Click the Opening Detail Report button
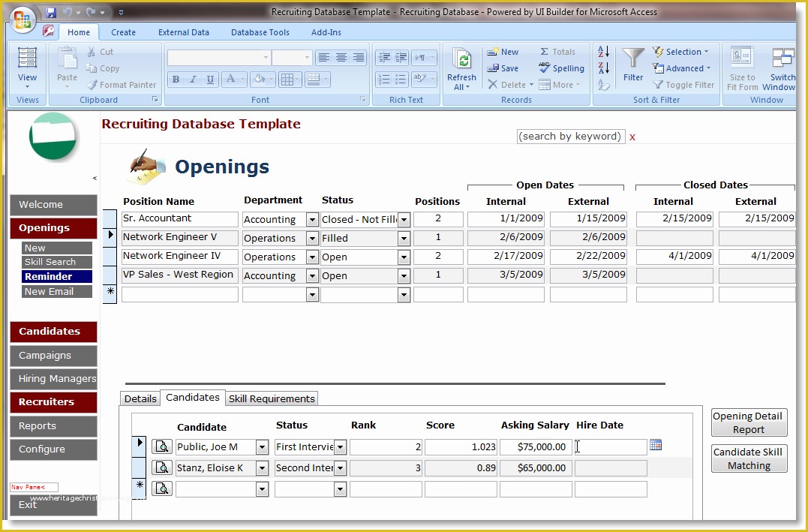The height and width of the screenshot is (532, 808). pyautogui.click(x=748, y=422)
